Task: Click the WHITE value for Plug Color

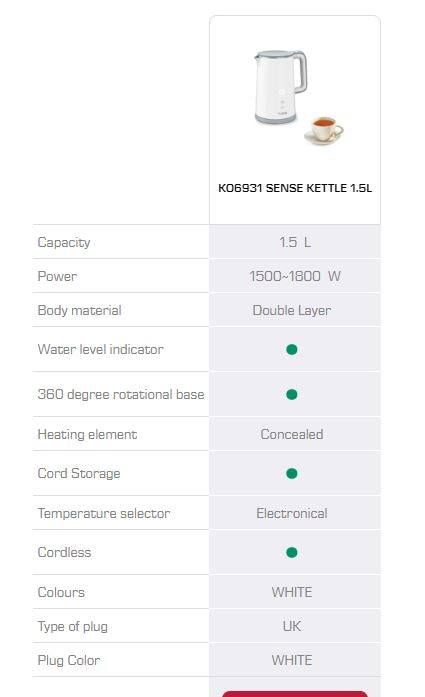Action: pyautogui.click(x=292, y=660)
